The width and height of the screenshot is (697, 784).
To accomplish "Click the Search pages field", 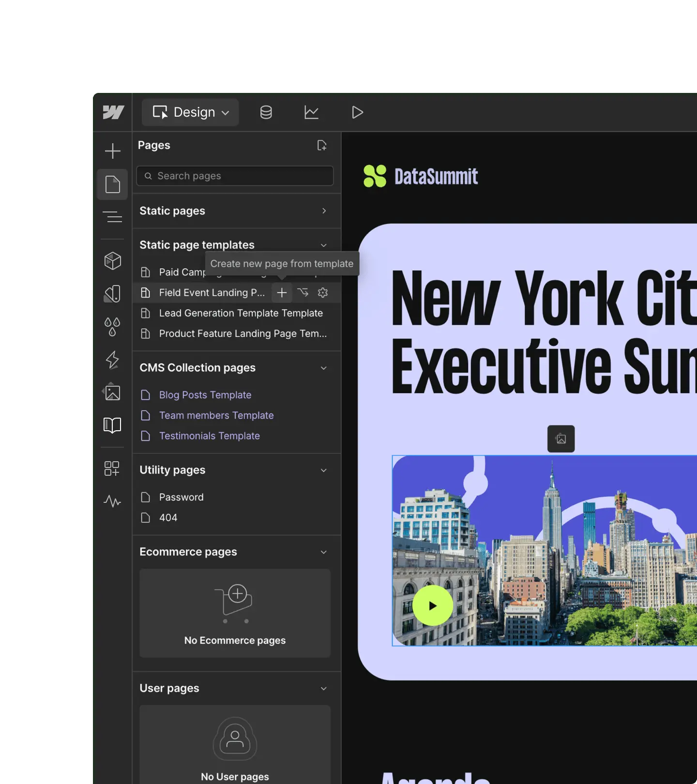I will coord(235,176).
